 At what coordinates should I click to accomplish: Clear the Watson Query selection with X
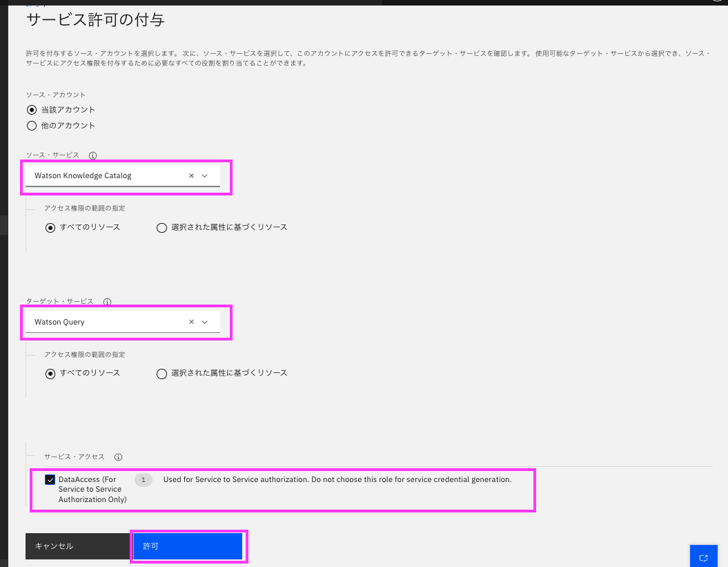[x=191, y=322]
